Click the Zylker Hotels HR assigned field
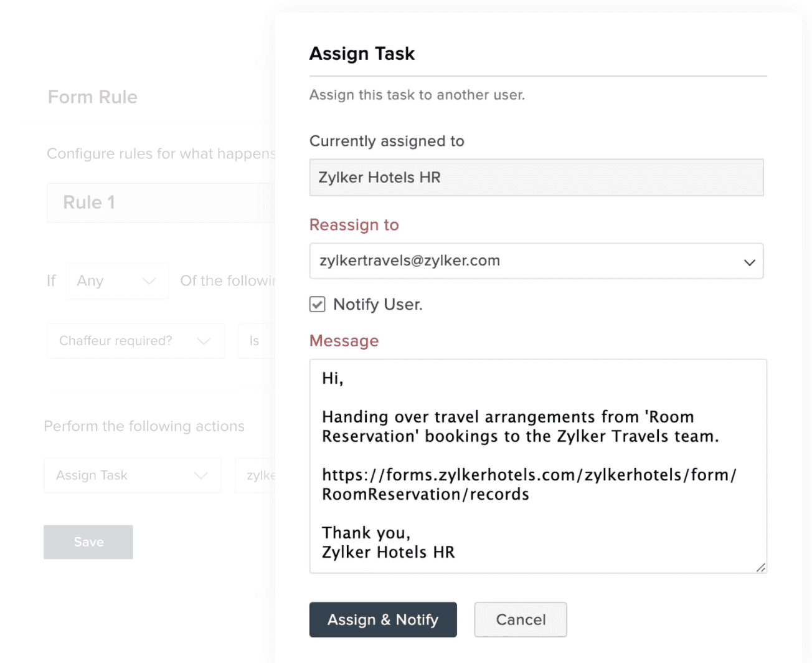The image size is (812, 663). click(x=536, y=178)
